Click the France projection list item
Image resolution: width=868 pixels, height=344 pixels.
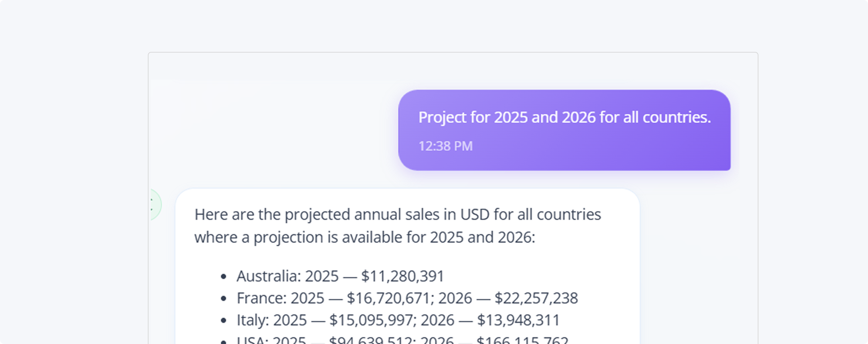407,298
